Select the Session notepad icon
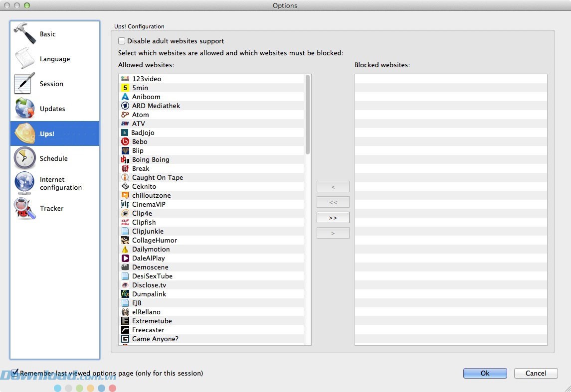Screen dimensions: 571x392 pos(24,84)
